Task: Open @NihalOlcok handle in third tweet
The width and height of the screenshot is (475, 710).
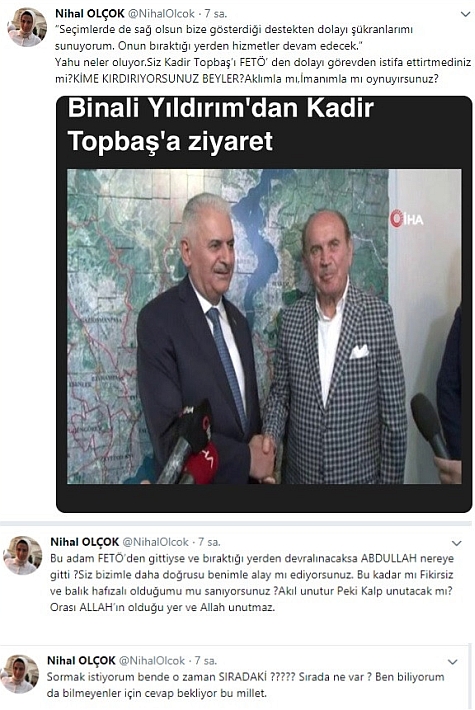Action: pyautogui.click(x=152, y=661)
